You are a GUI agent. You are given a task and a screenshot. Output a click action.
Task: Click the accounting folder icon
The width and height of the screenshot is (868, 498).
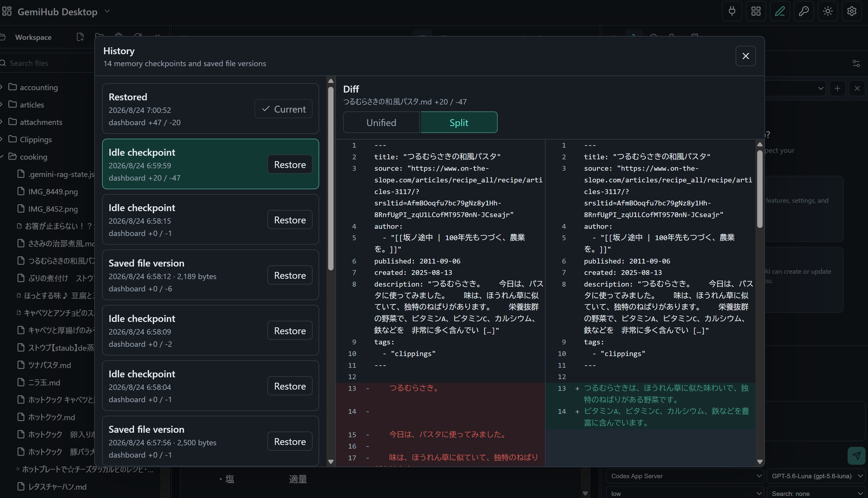pos(13,87)
